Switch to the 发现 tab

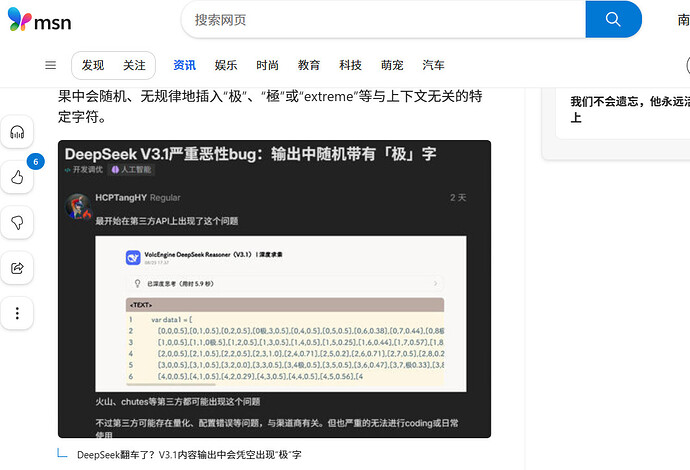tap(93, 66)
